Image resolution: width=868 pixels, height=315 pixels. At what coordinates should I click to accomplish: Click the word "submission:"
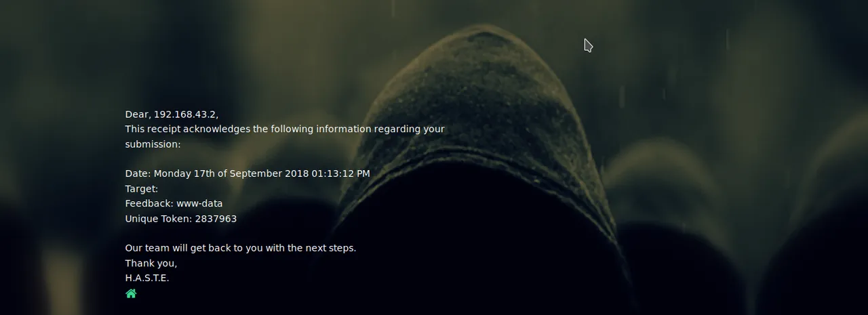coord(153,144)
